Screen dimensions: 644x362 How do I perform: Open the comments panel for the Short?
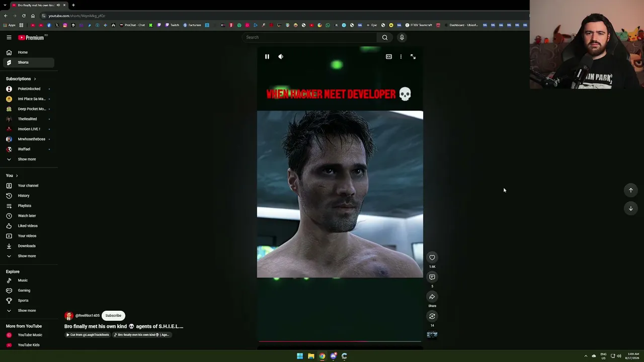(x=432, y=277)
